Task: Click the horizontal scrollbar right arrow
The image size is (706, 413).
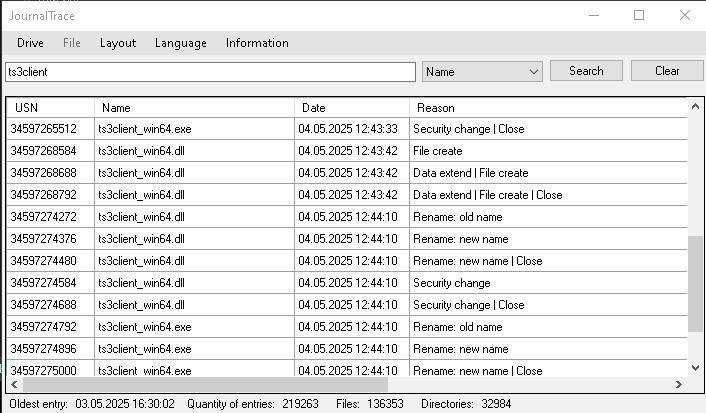Action: click(679, 384)
